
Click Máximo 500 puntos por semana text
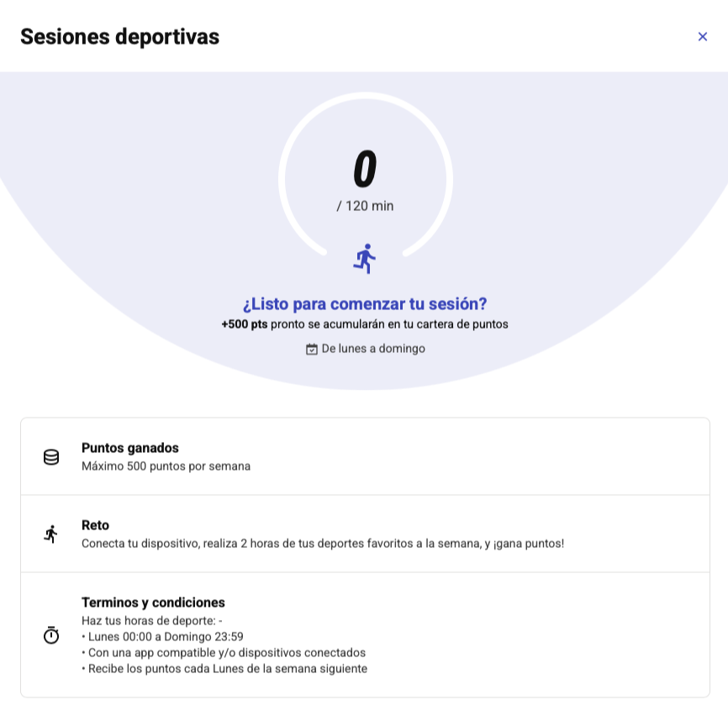(166, 466)
